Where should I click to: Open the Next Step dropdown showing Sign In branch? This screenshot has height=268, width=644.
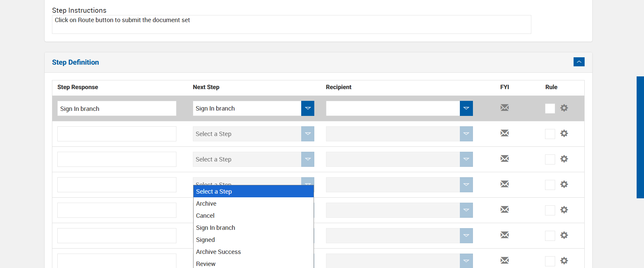(308, 109)
